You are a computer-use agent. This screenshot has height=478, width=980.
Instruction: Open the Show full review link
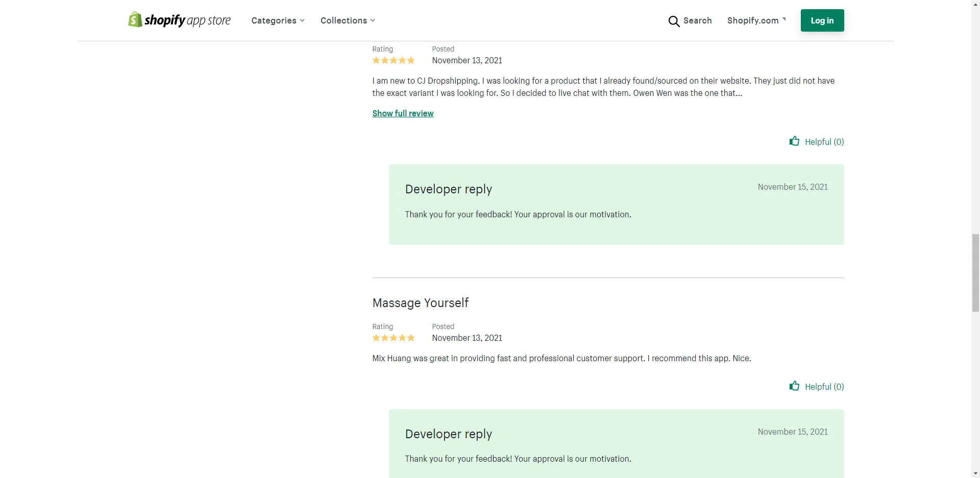coord(403,113)
